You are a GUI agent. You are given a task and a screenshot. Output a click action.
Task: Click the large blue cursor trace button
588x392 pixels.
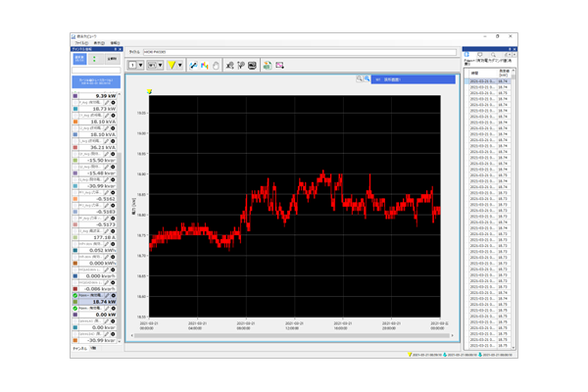click(x=96, y=81)
